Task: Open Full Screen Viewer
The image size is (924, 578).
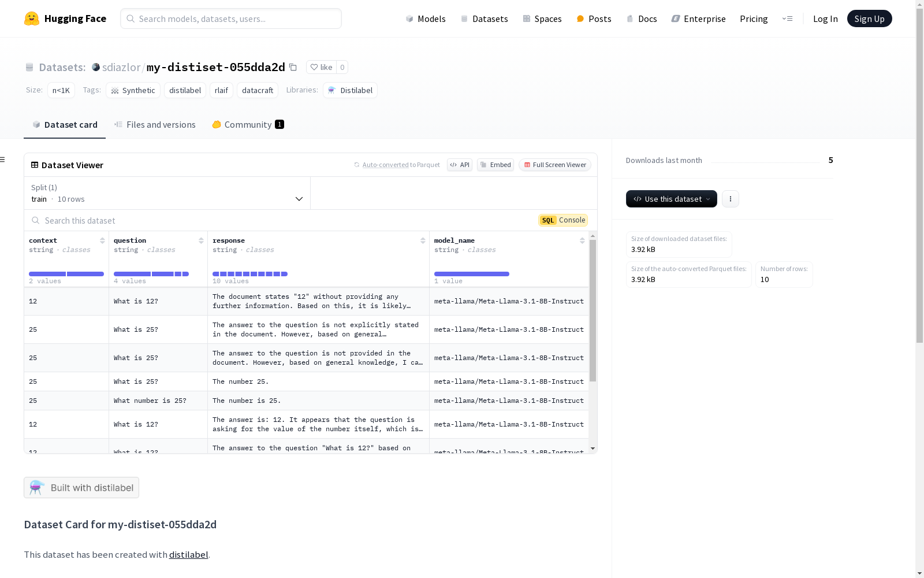Action: click(x=555, y=165)
